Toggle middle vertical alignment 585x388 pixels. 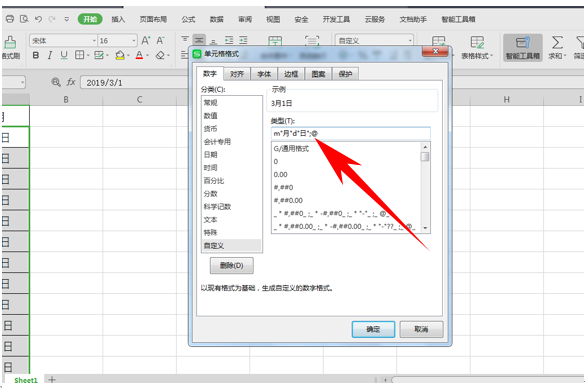coord(200,40)
